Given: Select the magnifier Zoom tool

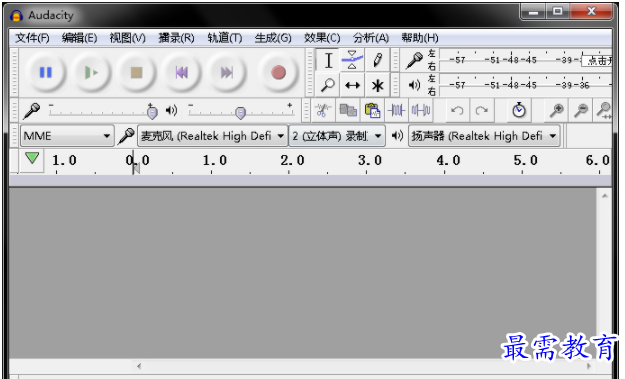Looking at the screenshot, I should pyautogui.click(x=328, y=85).
